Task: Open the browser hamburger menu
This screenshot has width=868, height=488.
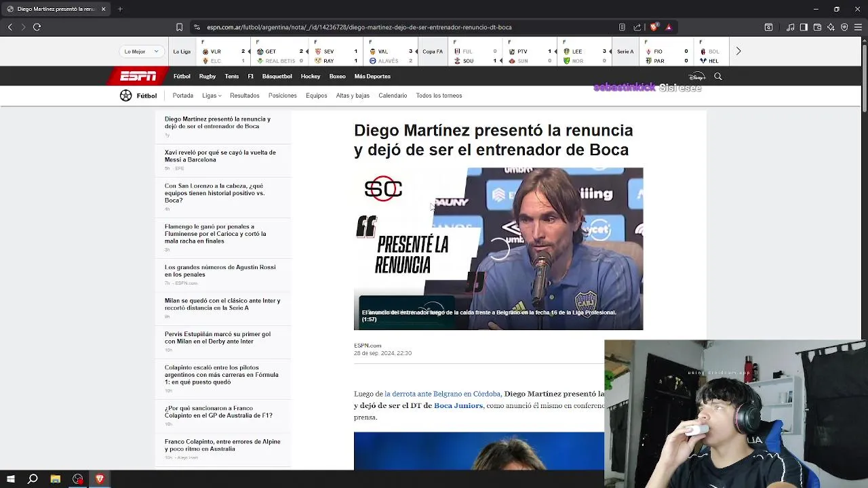Action: click(858, 27)
